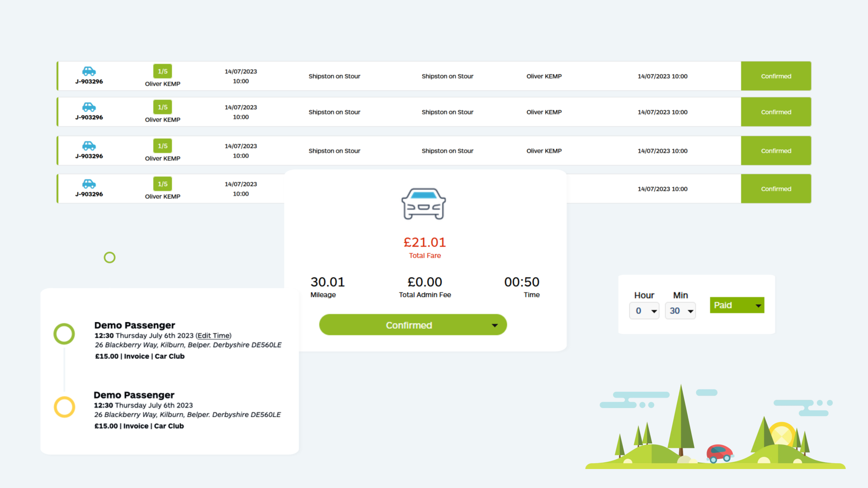Screen dimensions: 868x488
Task: Click the yellow circle marker beside the second Demo Passenger
Action: coord(65,407)
